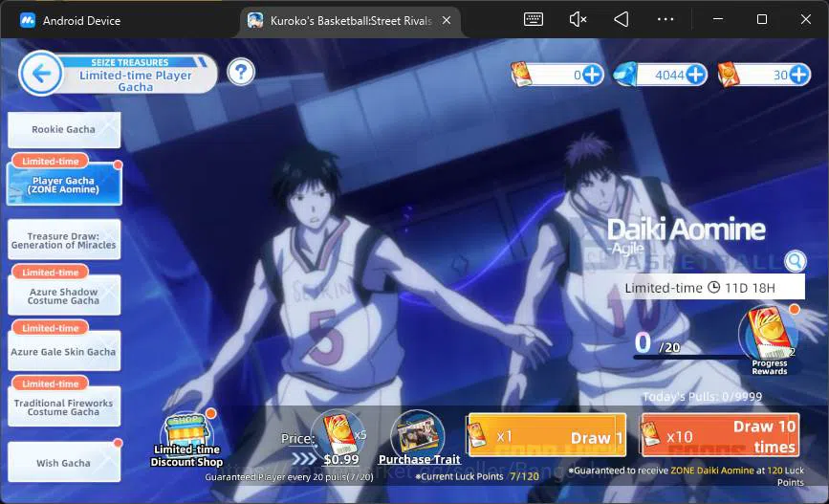Switch to the Android Device tab
This screenshot has height=504, width=829.
pyautogui.click(x=71, y=21)
